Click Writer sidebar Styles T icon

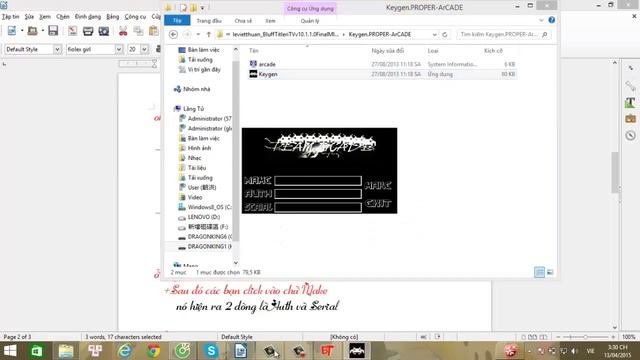tap(630, 102)
